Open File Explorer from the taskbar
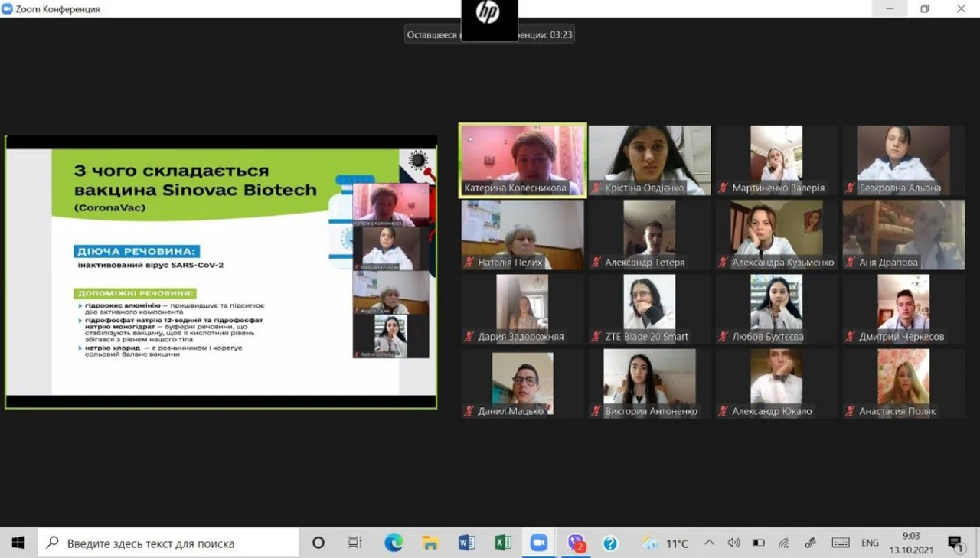The width and height of the screenshot is (980, 558). pos(430,543)
